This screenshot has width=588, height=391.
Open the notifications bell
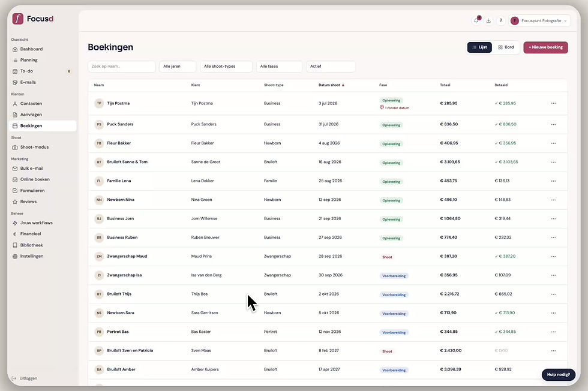coord(476,20)
